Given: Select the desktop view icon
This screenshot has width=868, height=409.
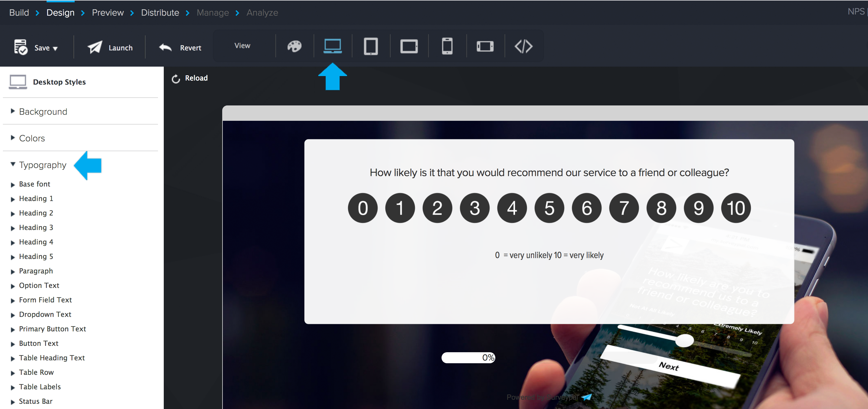Looking at the screenshot, I should pyautogui.click(x=332, y=46).
